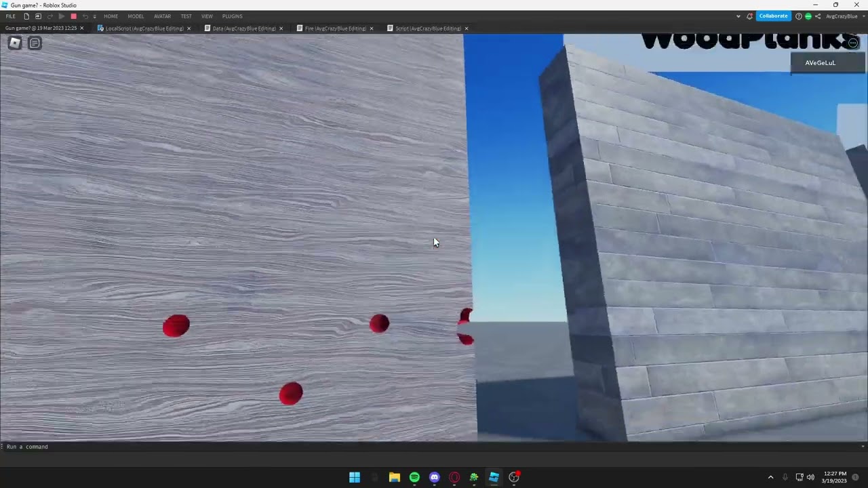
Task: Click the Play test icon
Action: click(x=62, y=16)
